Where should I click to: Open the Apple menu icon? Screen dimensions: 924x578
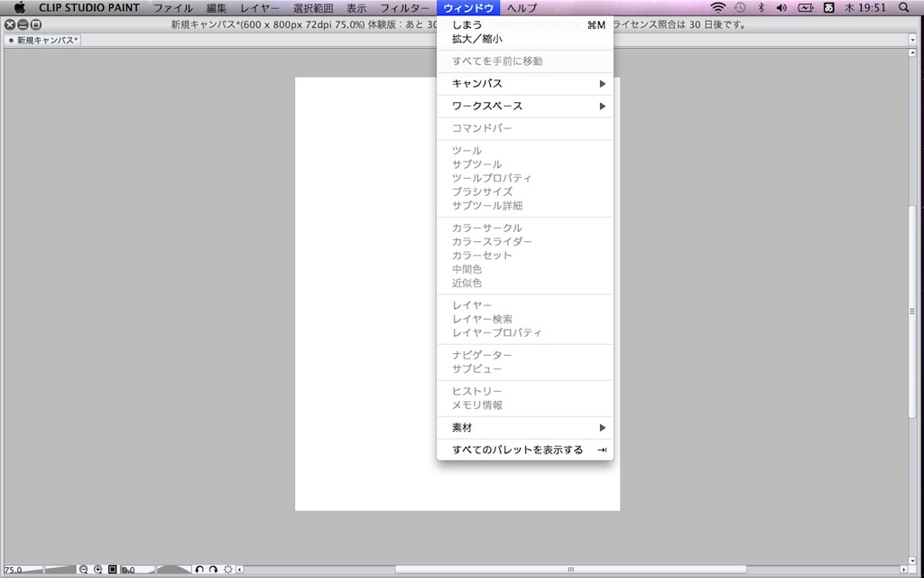(20, 7)
